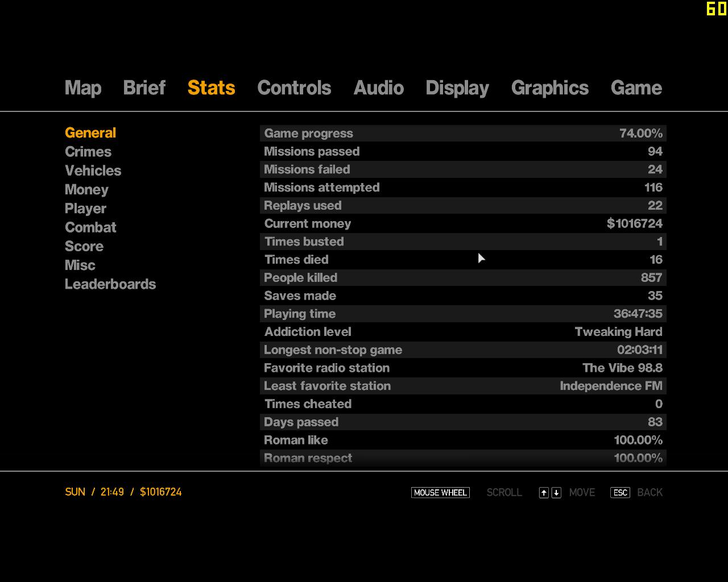Select the Times busted row
This screenshot has width=728, height=582.
coord(463,242)
